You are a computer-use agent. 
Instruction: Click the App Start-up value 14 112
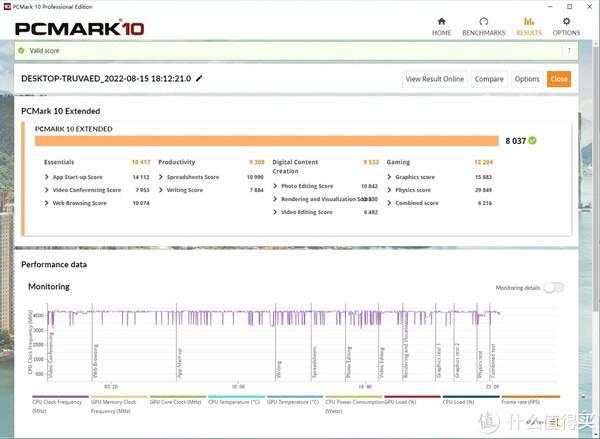tap(141, 177)
